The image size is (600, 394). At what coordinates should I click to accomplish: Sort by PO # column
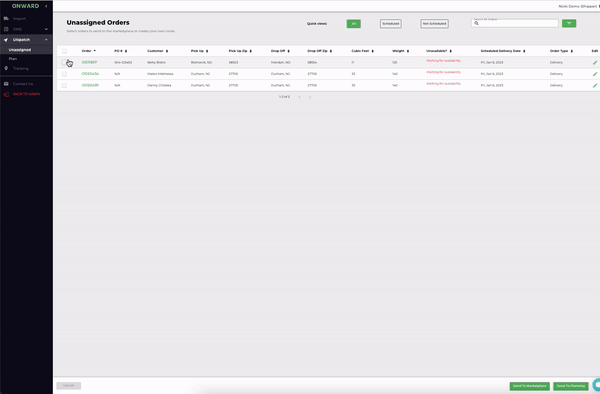click(126, 51)
